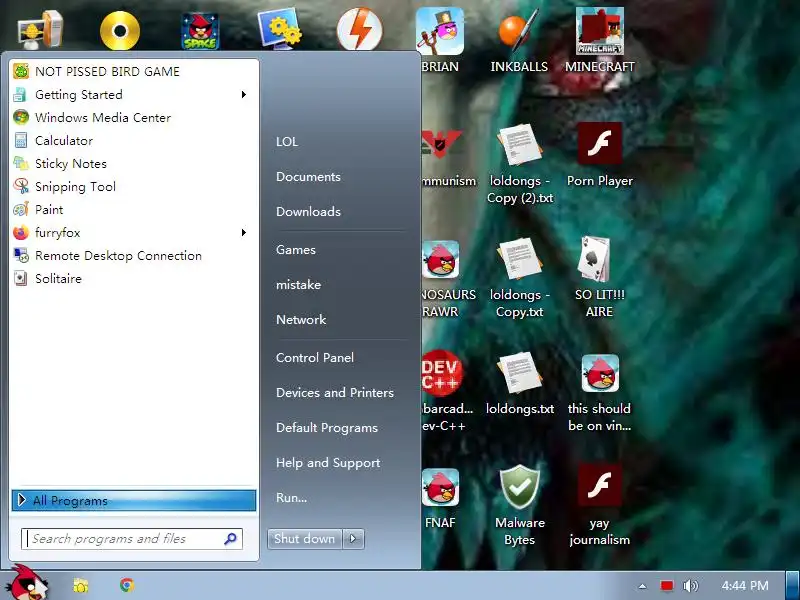Open the mistake link

(298, 285)
